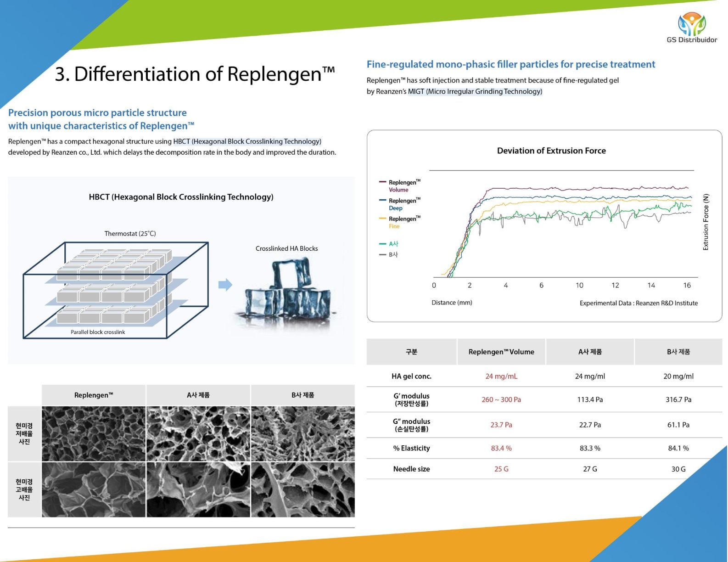Select the thermostat parallel block crosslink diagram
This screenshot has width=728, height=562.
(x=116, y=290)
